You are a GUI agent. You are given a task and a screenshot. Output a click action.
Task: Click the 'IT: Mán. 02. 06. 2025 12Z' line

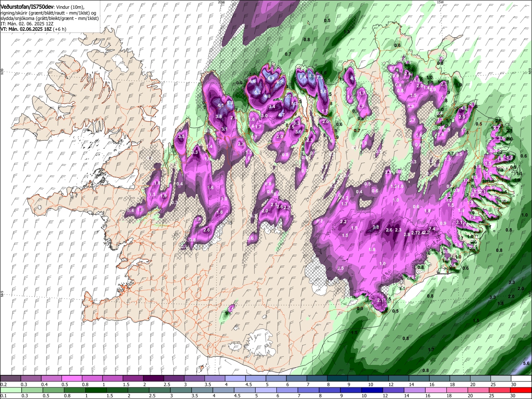(27, 24)
